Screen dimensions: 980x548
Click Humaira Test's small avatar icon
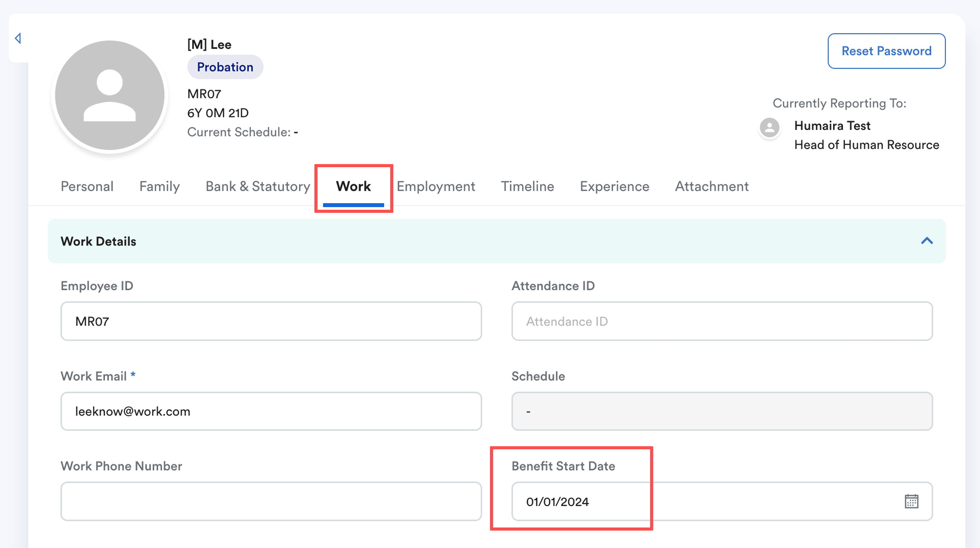[x=769, y=128]
